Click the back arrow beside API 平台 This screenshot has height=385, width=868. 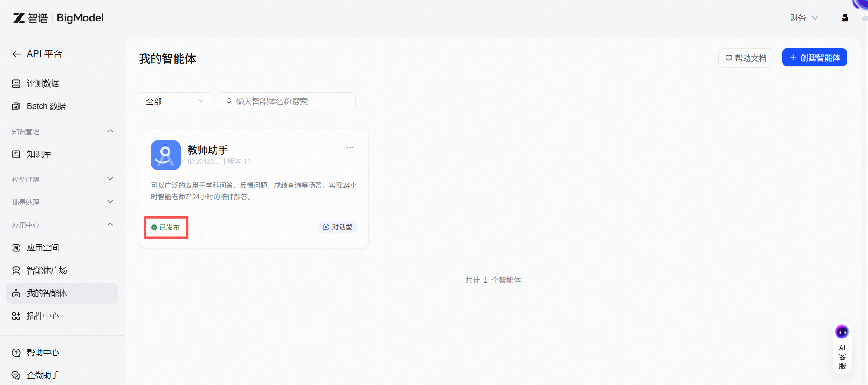(16, 54)
